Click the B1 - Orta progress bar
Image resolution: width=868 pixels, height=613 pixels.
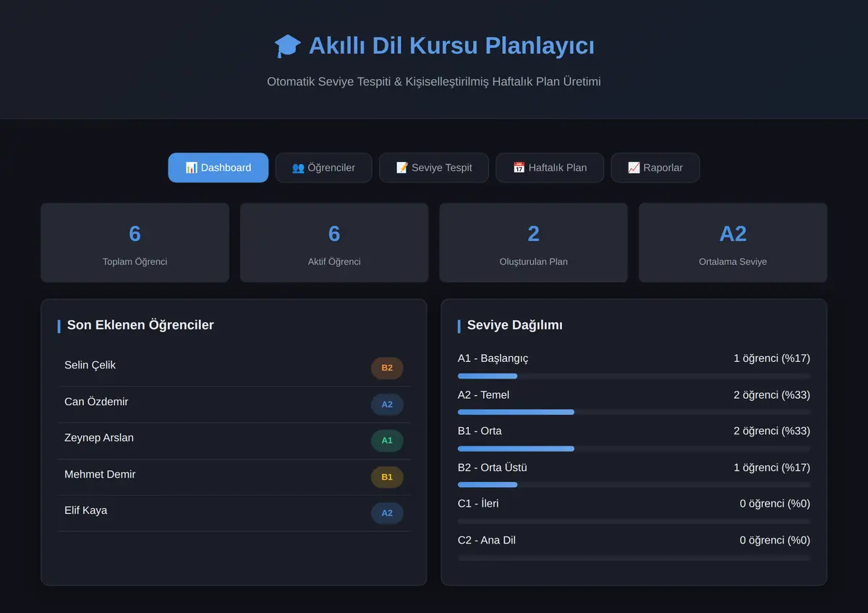(x=634, y=449)
